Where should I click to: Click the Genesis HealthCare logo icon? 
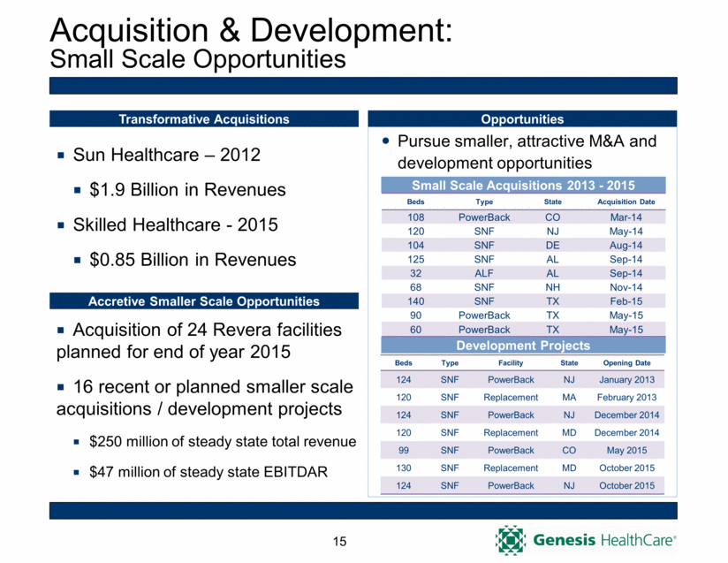point(511,540)
